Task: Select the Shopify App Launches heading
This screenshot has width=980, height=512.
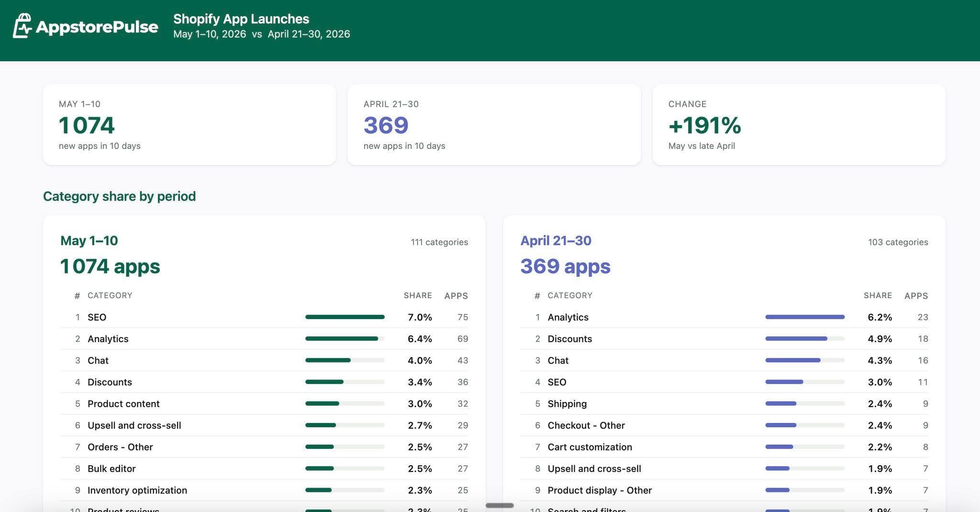Action: coord(241,19)
